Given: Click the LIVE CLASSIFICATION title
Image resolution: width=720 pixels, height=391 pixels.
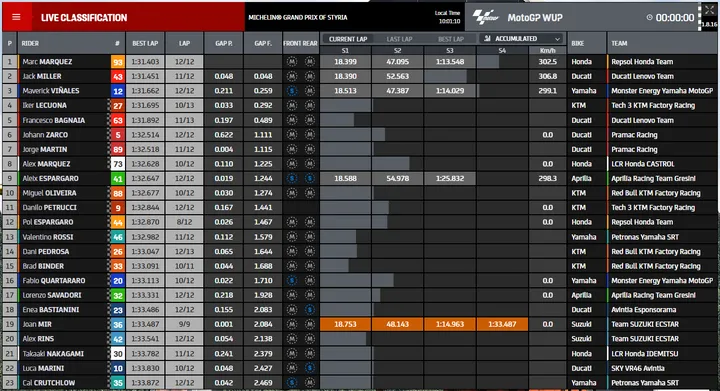Looking at the screenshot, I should tap(84, 17).
